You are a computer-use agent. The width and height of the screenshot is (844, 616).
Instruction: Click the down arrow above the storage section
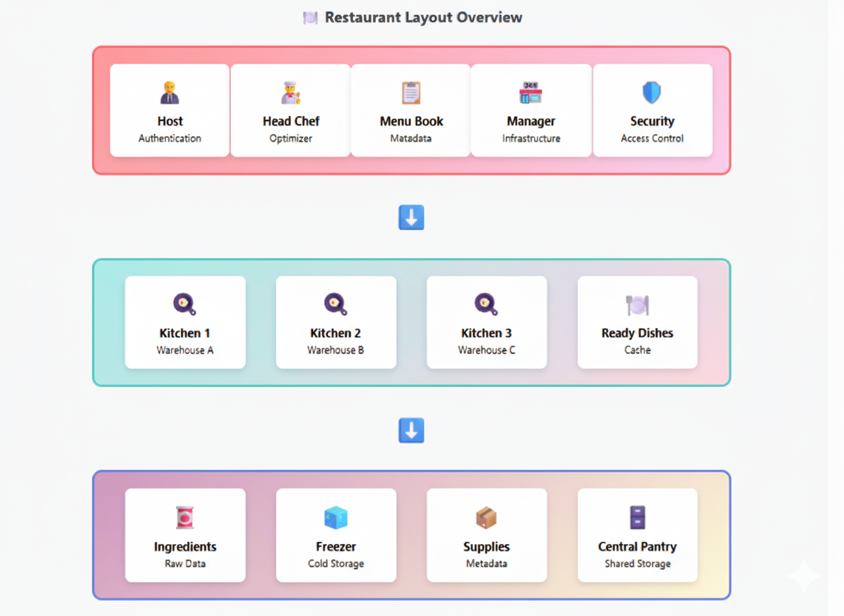411,431
